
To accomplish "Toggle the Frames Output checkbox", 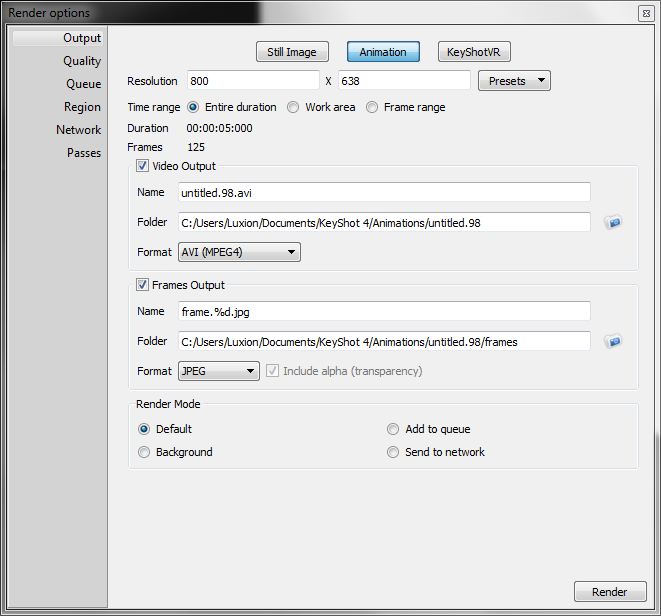I will point(143,285).
